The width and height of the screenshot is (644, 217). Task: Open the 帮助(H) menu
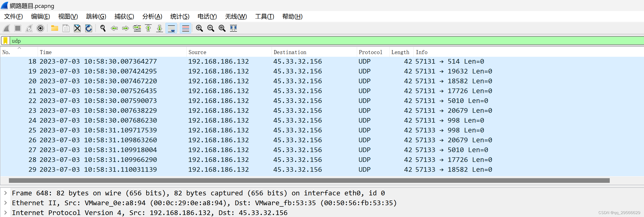(292, 16)
